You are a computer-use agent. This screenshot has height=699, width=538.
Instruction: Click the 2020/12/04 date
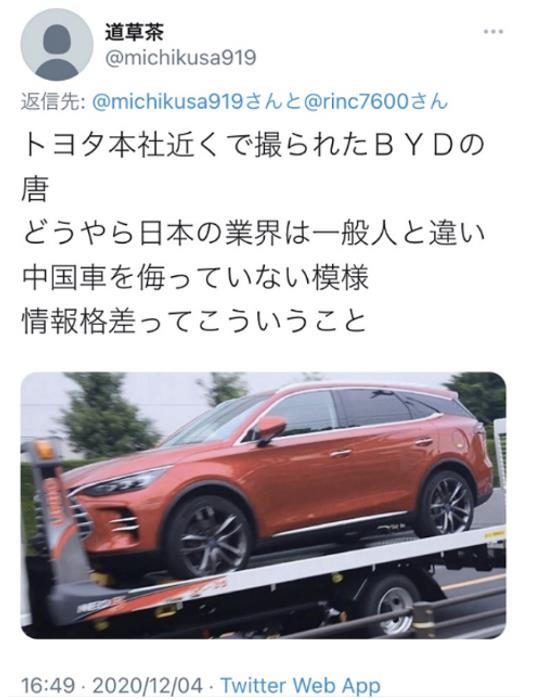tap(148, 685)
